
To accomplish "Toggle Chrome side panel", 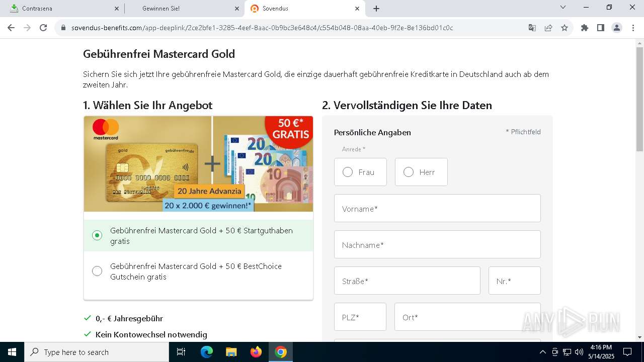I will pyautogui.click(x=601, y=28).
